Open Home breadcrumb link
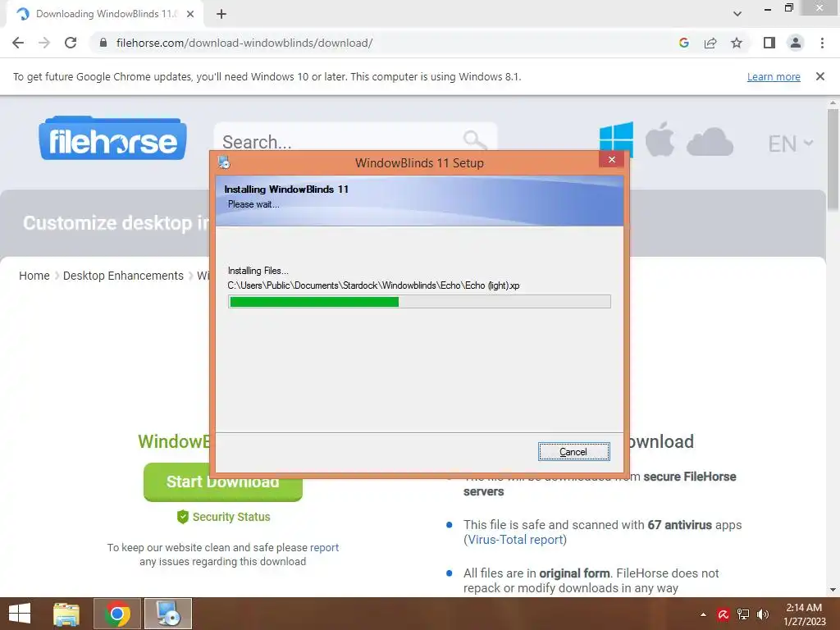Image resolution: width=840 pixels, height=630 pixels. (x=34, y=276)
